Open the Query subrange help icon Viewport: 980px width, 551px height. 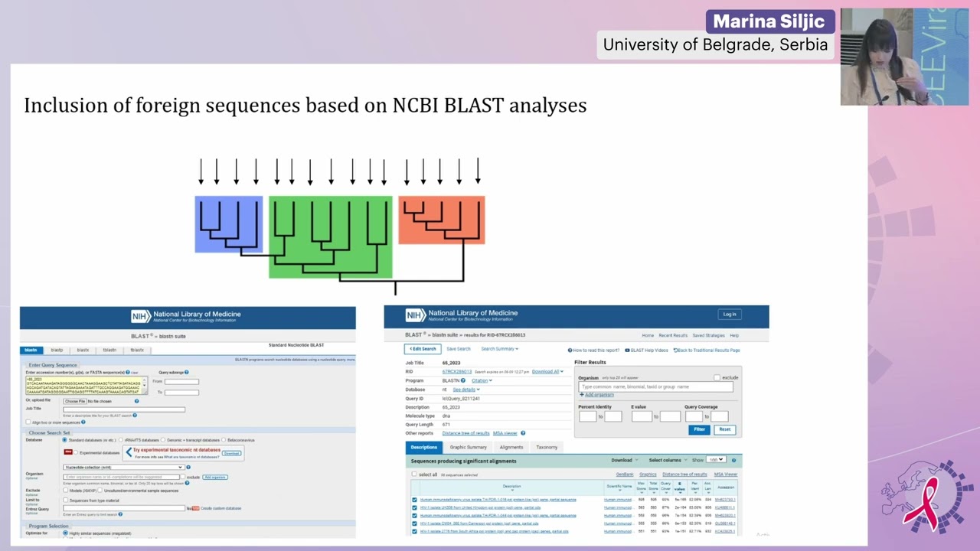187,373
